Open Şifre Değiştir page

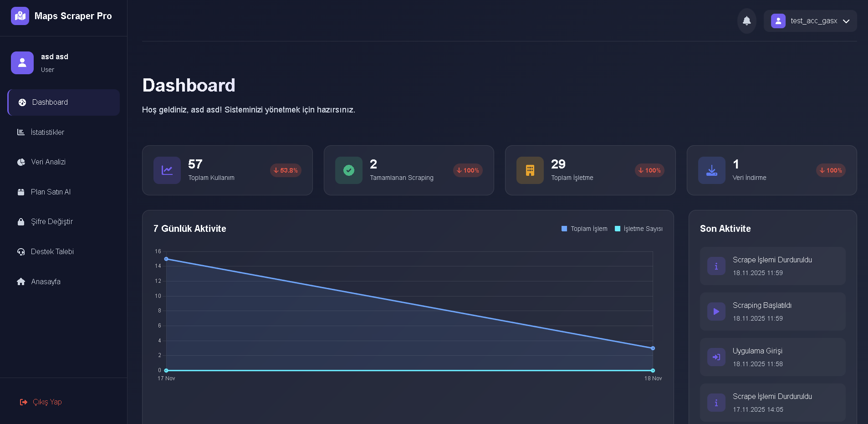pos(64,222)
